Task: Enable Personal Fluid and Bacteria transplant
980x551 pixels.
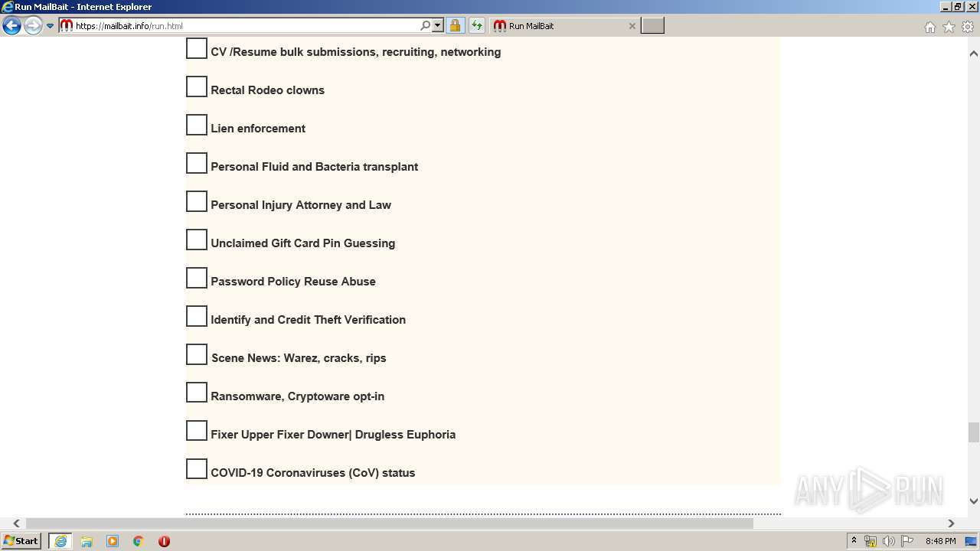Action: pyautogui.click(x=197, y=163)
